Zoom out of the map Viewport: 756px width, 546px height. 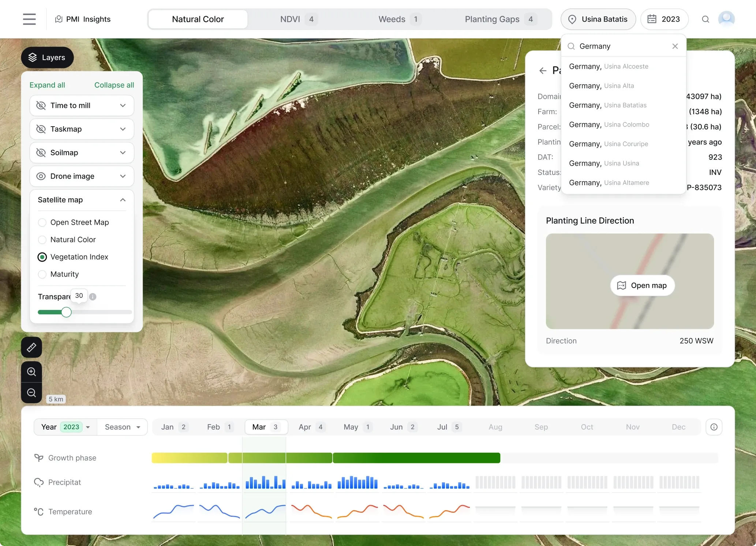click(x=31, y=393)
